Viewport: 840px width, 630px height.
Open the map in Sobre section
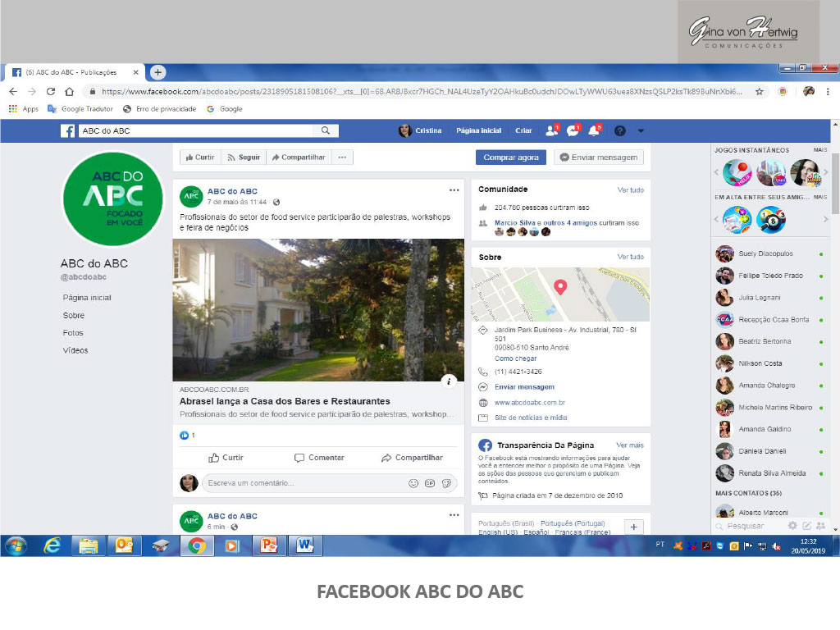coord(560,294)
